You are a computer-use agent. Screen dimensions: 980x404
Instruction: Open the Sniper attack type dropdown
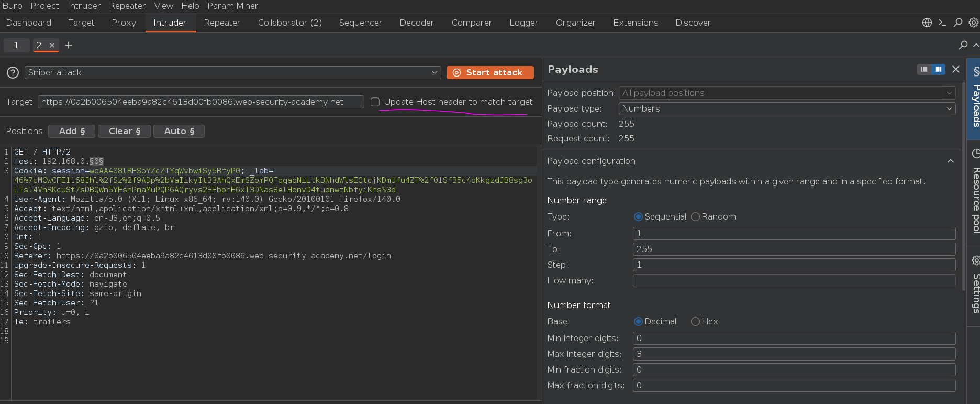[x=233, y=72]
